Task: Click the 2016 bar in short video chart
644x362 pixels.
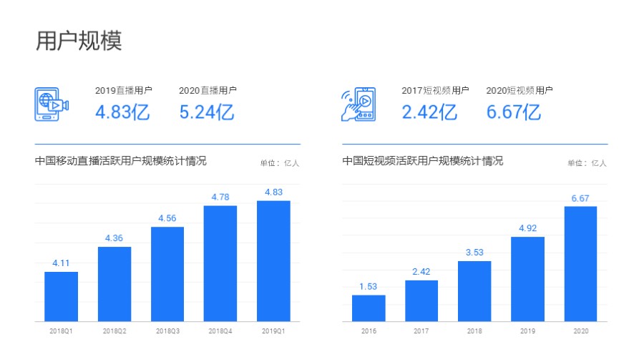Action: 369,308
